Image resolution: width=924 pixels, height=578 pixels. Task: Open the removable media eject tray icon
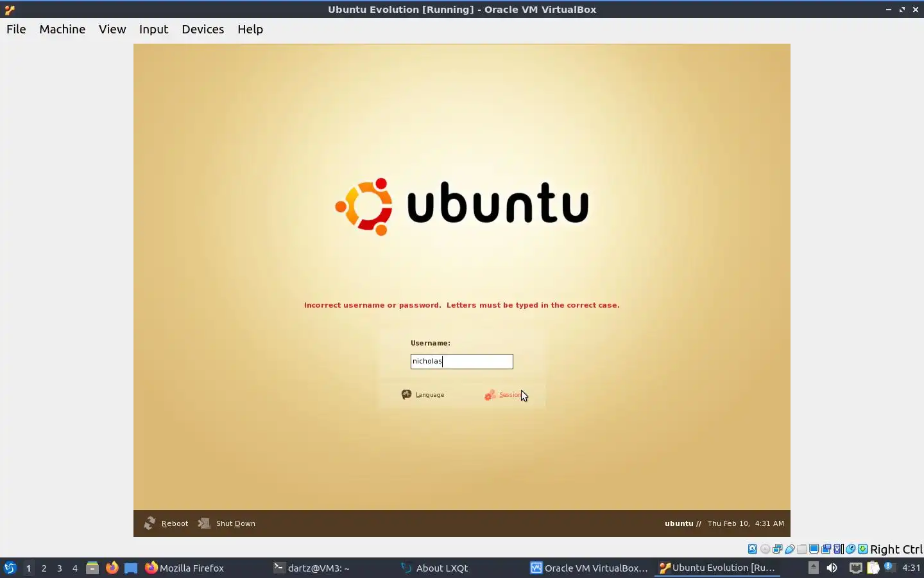tap(813, 567)
